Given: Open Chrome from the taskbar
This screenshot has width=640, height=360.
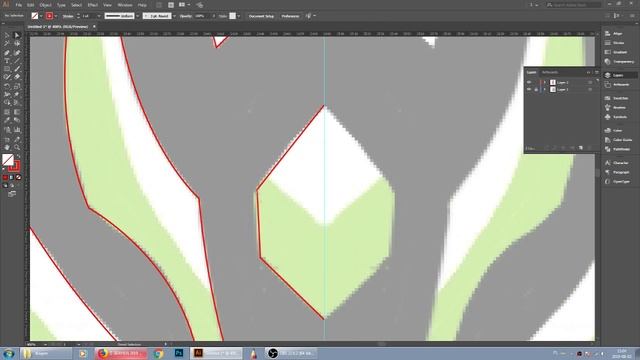Looking at the screenshot, I should 159,353.
